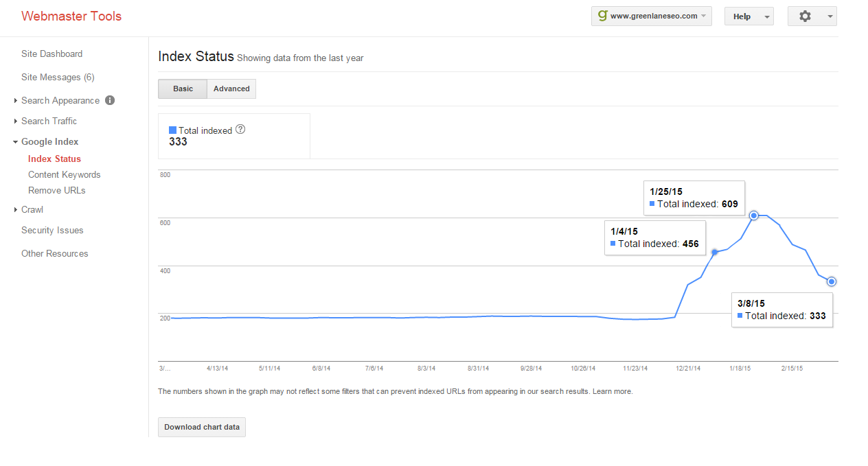Click the 1/4/15 tooltip showing 456
The width and height of the screenshot is (868, 466).
655,237
